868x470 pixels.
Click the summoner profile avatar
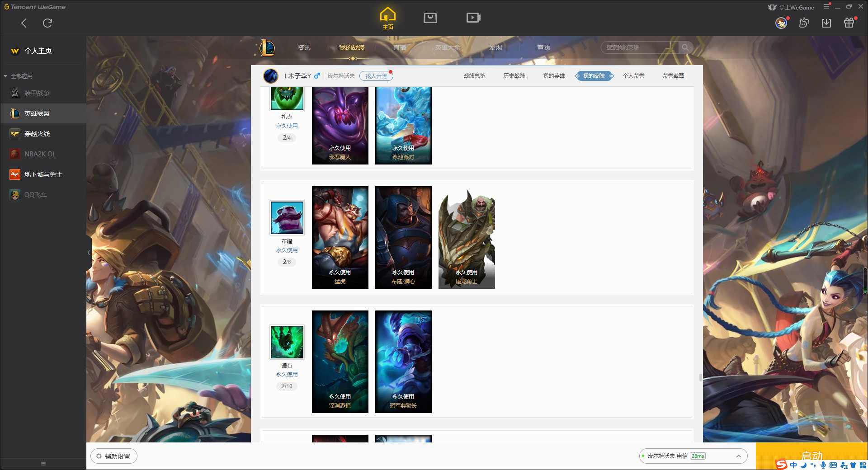point(271,76)
